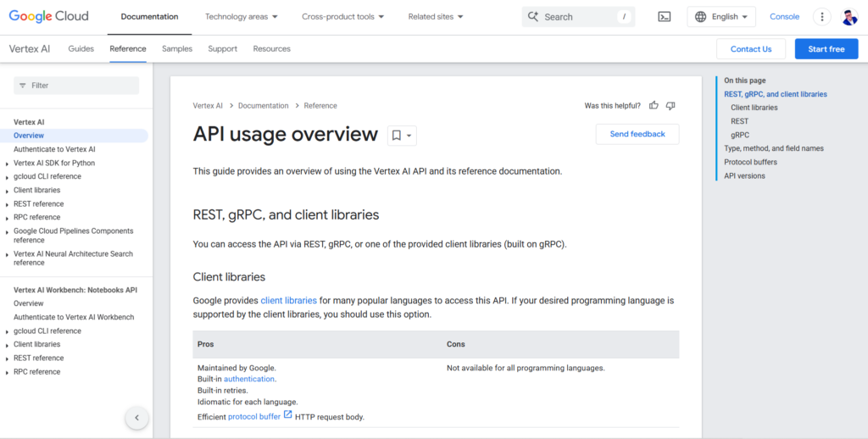Click Vertex AI breadcrumb link
This screenshot has height=439, width=868.
pos(208,106)
